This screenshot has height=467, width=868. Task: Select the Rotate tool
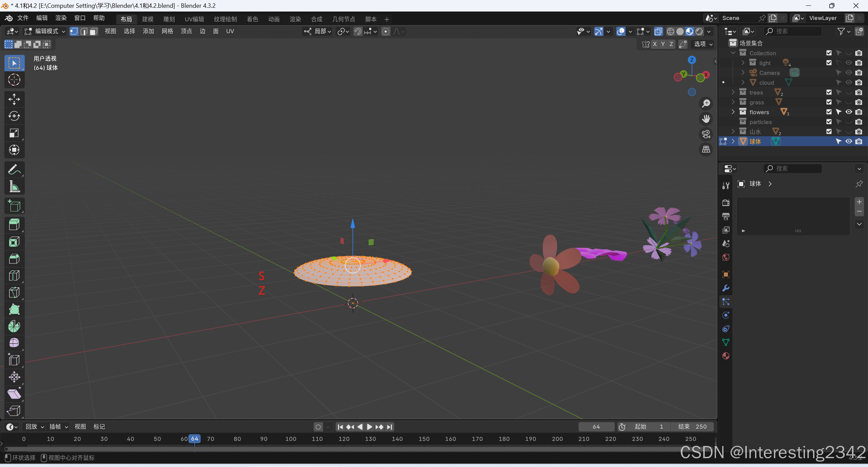(14, 116)
